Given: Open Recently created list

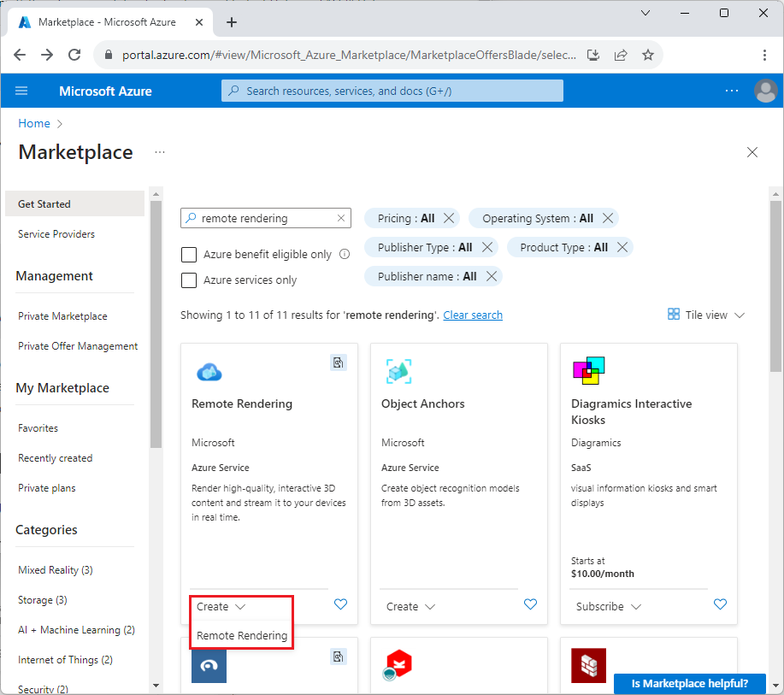Looking at the screenshot, I should (55, 457).
